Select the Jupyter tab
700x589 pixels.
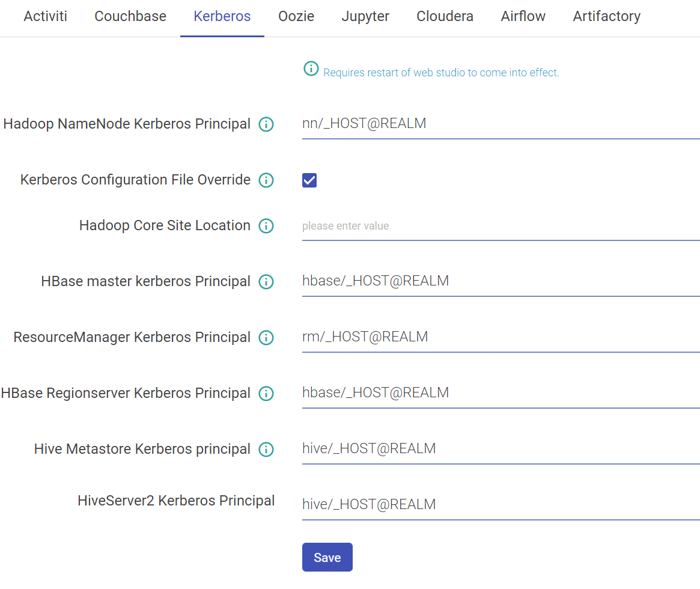click(365, 16)
